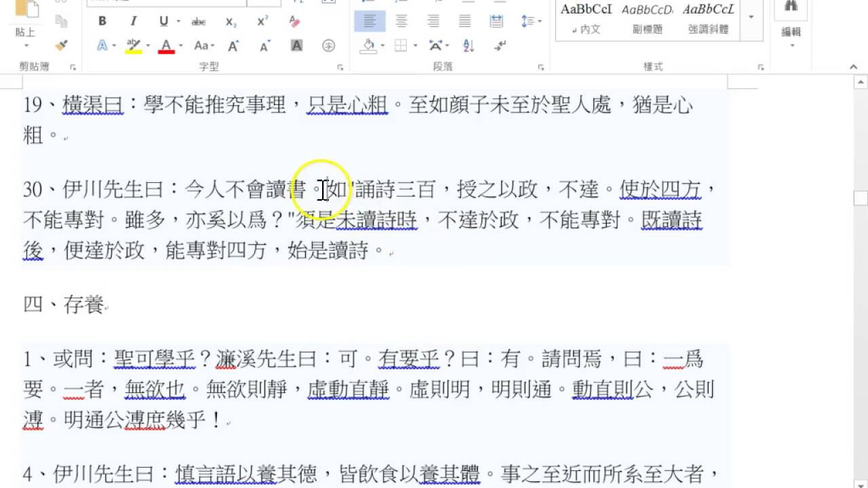The height and width of the screenshot is (488, 868).
Task: Click the vertical scrollbar thumb
Action: point(861,198)
